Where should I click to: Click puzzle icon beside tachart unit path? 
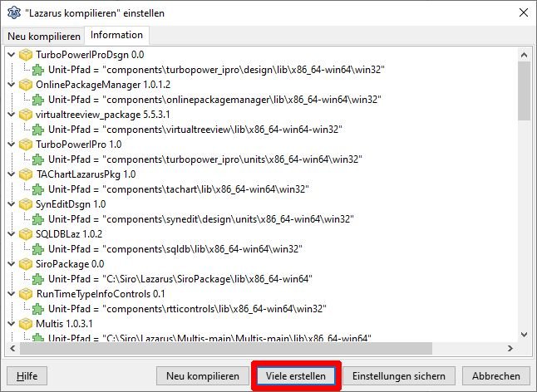pyautogui.click(x=38, y=189)
